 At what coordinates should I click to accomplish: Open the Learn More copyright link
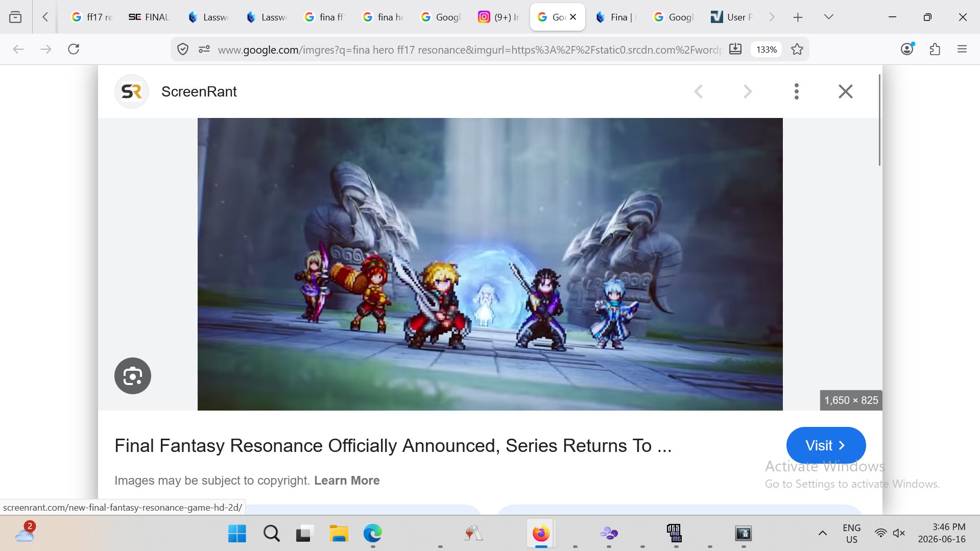tap(347, 481)
